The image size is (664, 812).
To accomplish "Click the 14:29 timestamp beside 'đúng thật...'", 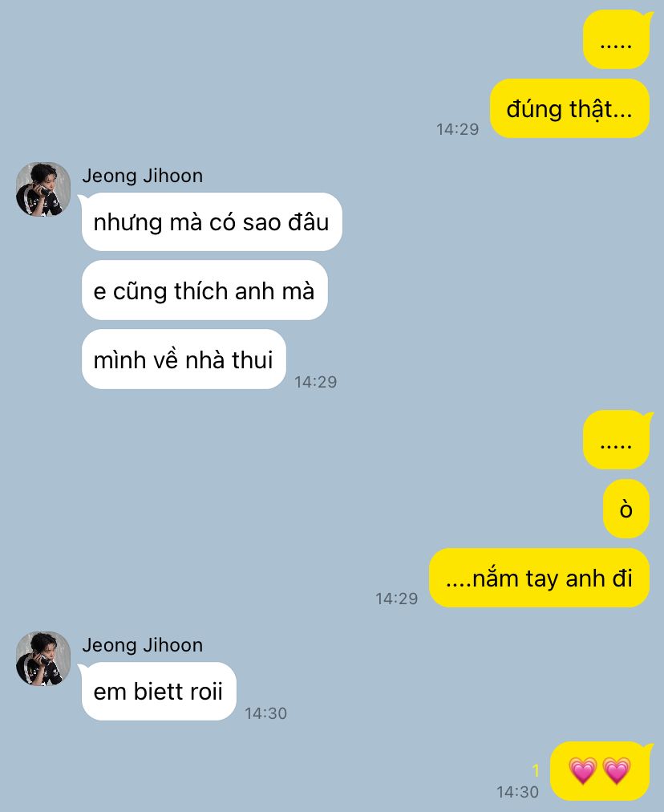I will pyautogui.click(x=458, y=129).
